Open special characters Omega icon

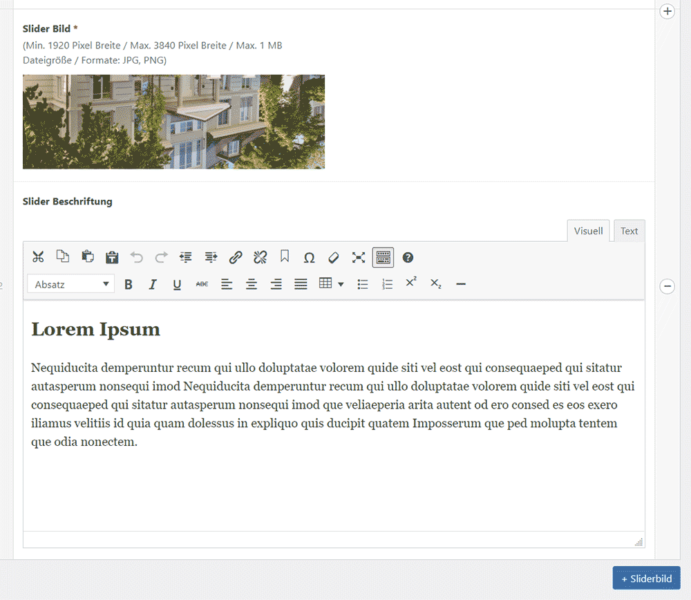[309, 258]
